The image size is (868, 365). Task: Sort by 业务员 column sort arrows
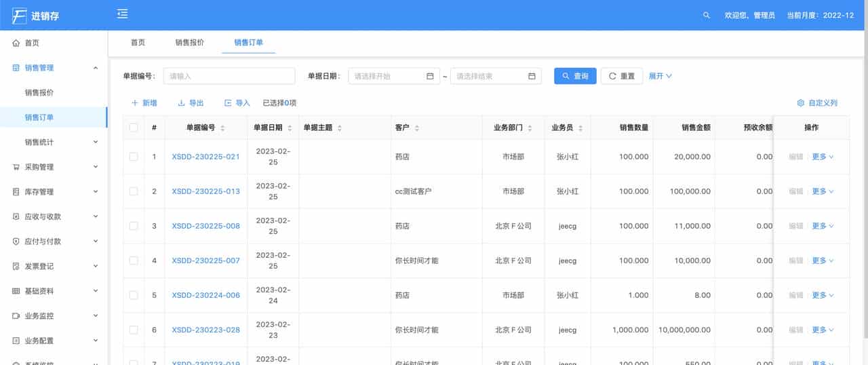pyautogui.click(x=580, y=128)
